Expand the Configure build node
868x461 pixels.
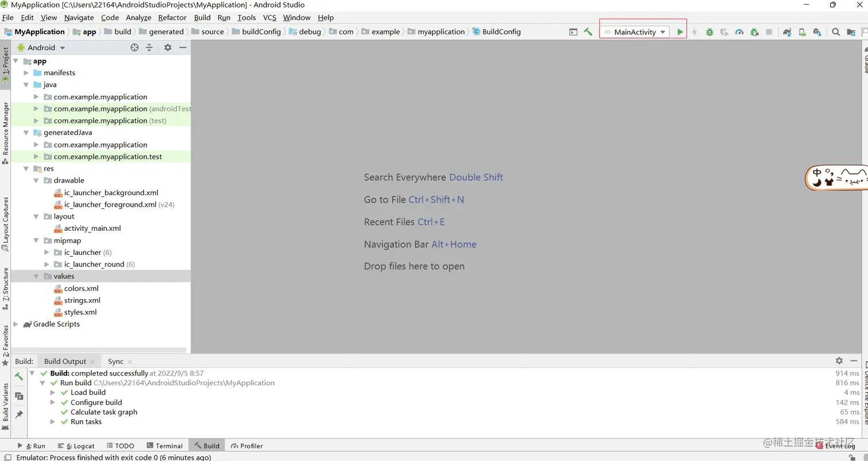(52, 402)
